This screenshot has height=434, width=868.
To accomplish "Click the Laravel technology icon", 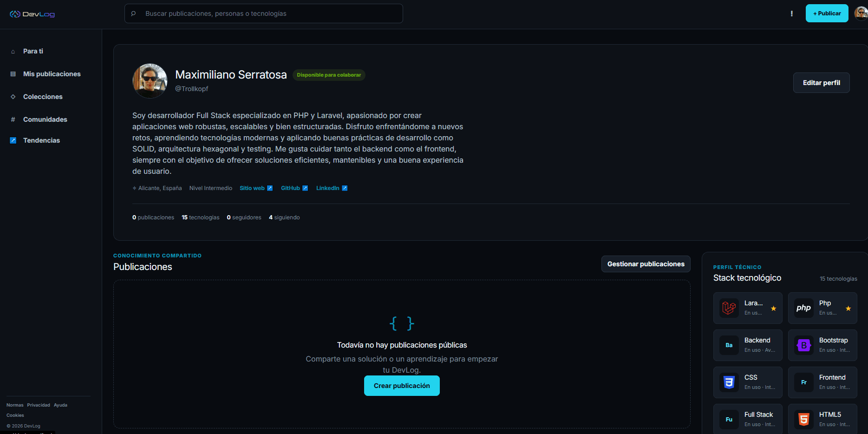I will (x=729, y=308).
